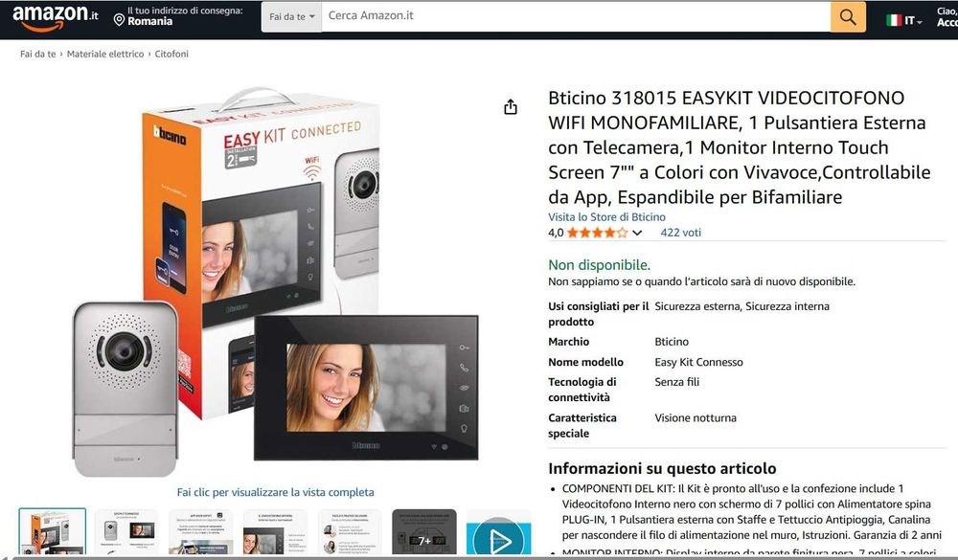The image size is (958, 560).
Task: Click the 'Senza fili' connectivity value
Action: click(677, 382)
